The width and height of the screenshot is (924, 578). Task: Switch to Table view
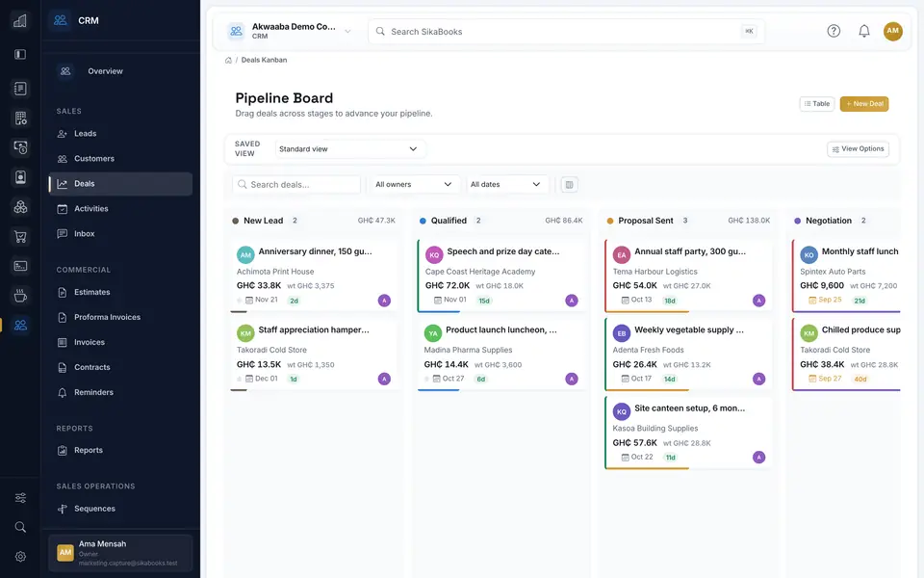point(817,104)
